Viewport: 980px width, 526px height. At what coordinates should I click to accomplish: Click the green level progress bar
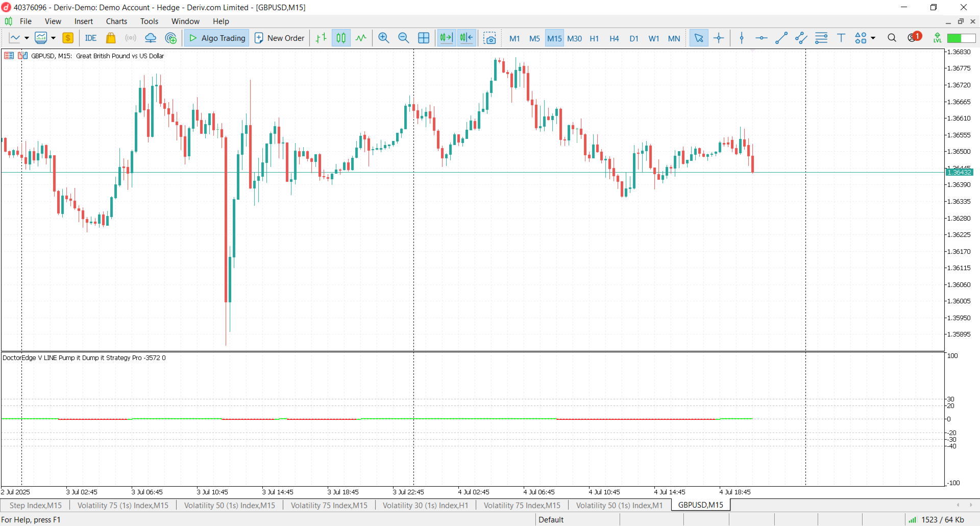coord(961,38)
